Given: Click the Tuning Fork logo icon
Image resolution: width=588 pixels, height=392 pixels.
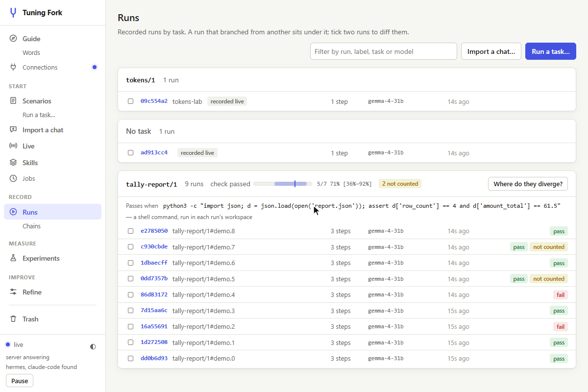Looking at the screenshot, I should coord(13,13).
